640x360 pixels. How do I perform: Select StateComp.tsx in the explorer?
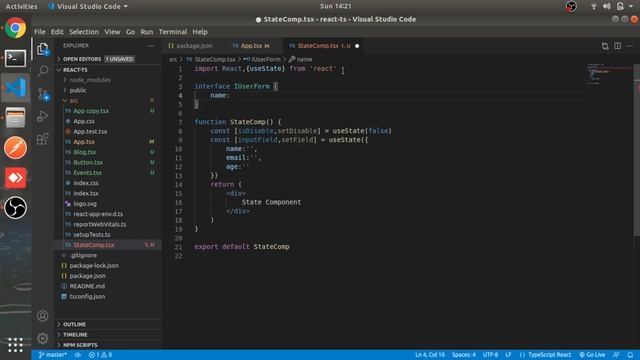(x=108, y=245)
